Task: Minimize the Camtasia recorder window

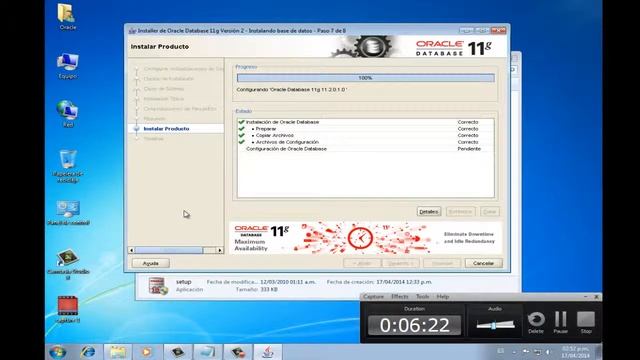Action: tap(586, 297)
